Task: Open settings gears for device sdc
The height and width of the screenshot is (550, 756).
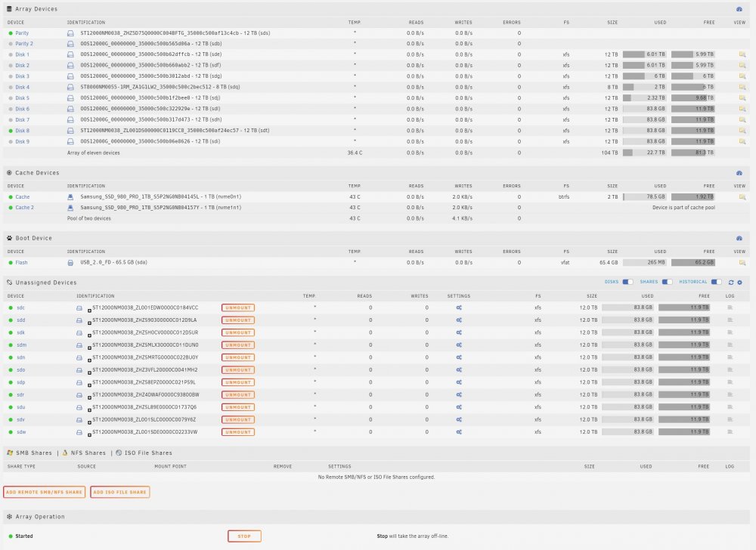Action: 459,307
